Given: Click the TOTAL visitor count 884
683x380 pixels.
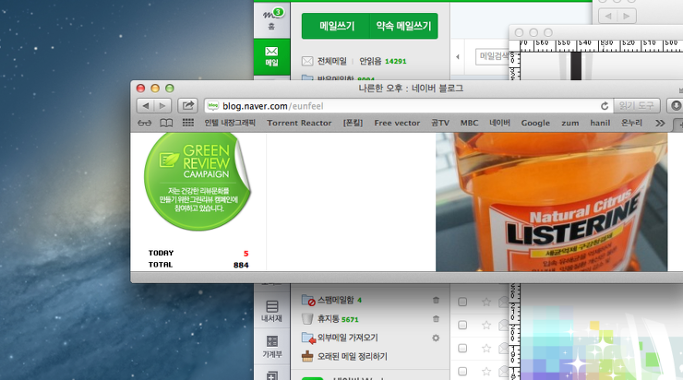Looking at the screenshot, I should (241, 265).
